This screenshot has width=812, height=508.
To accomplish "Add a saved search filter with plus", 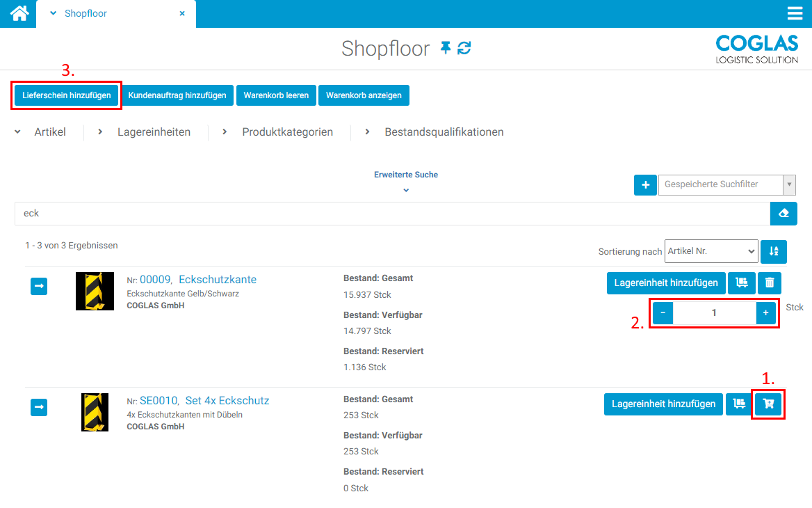I will pyautogui.click(x=645, y=185).
